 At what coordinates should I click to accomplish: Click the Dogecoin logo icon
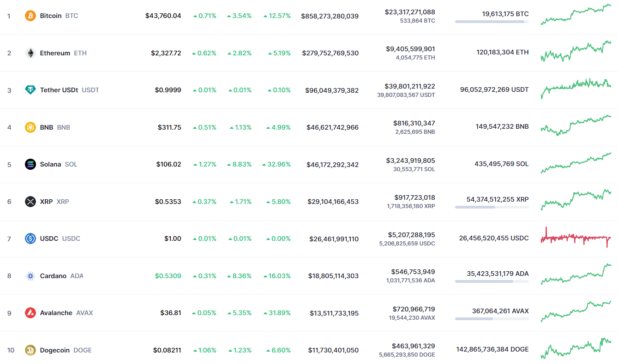[30, 350]
